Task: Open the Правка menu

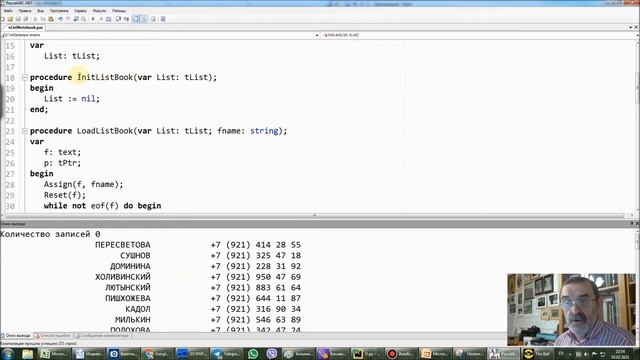Action: point(24,11)
